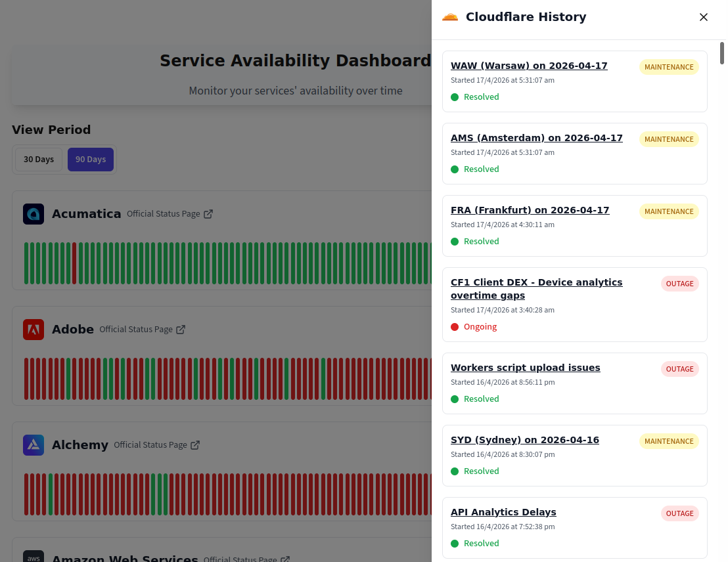
Task: Open Alchemy external status link icon
Action: tap(195, 445)
